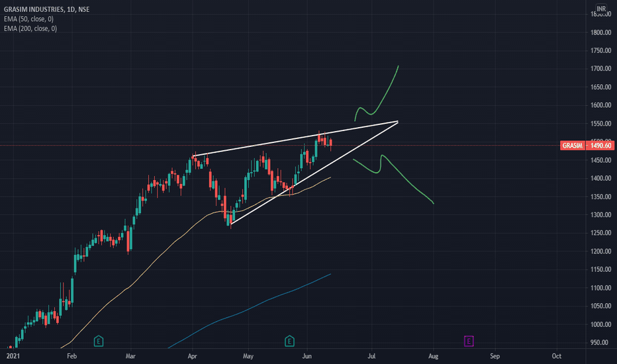This screenshot has width=617, height=364.
Task: Click the Mar label on time axis
Action: click(130, 356)
